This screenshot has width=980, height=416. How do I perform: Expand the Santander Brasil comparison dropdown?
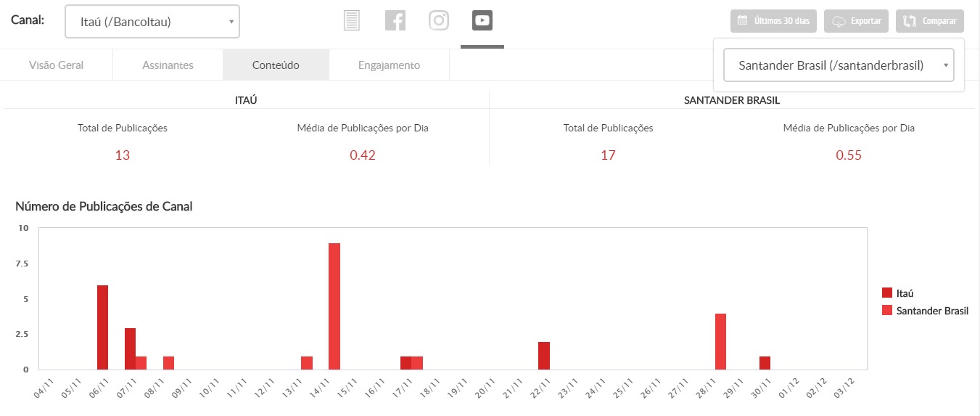pyautogui.click(x=839, y=65)
